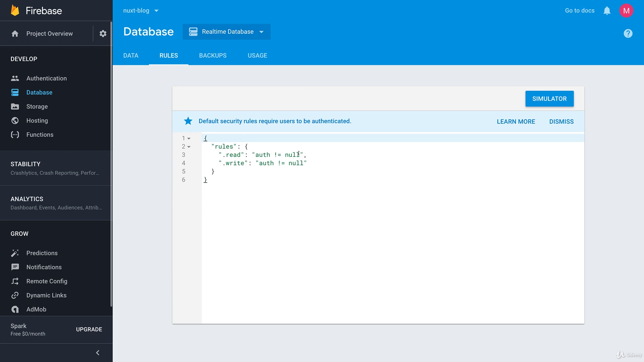Collapse the sidebar with the chevron

click(x=98, y=353)
